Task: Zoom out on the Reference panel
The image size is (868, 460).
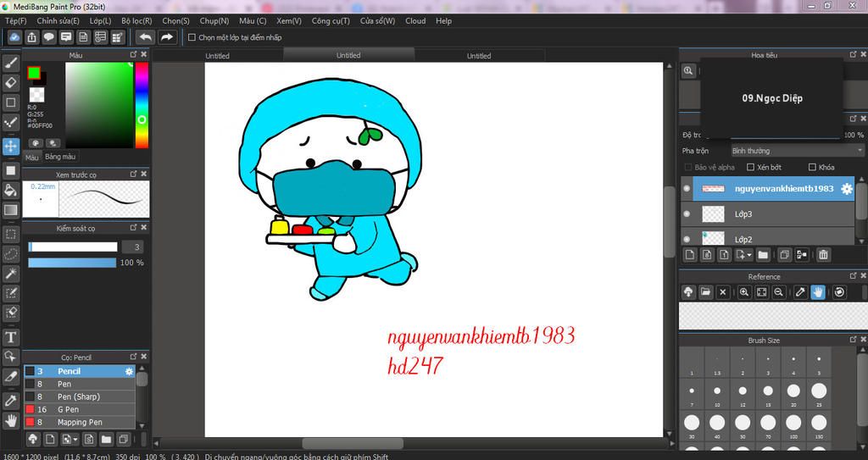Action: pyautogui.click(x=778, y=291)
